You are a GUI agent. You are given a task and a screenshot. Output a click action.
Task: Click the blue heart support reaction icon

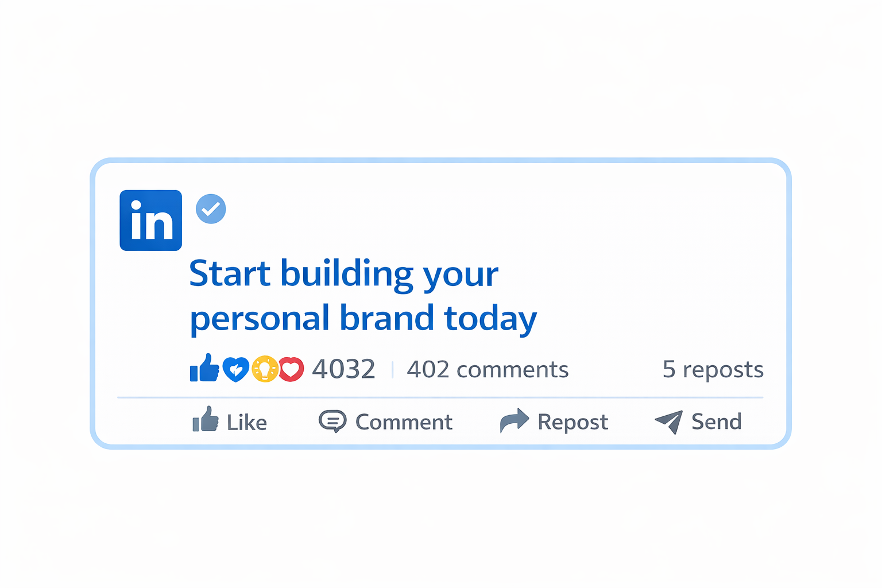[x=235, y=369]
